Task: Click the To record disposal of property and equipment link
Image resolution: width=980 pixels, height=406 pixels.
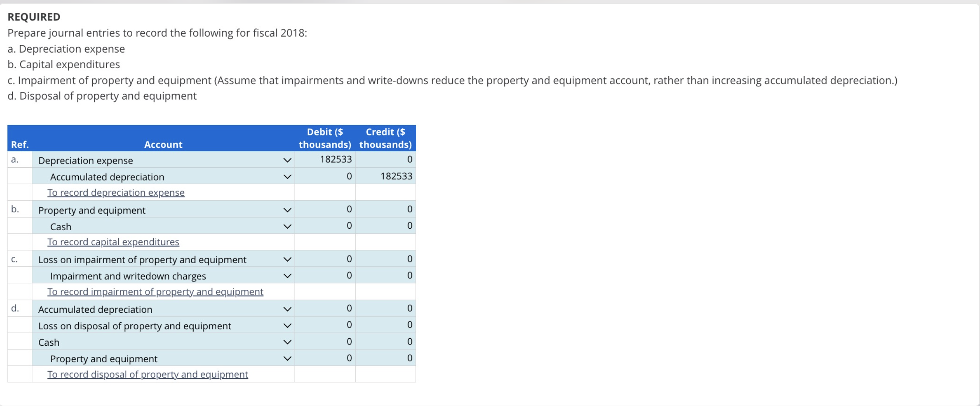Action: [147, 374]
